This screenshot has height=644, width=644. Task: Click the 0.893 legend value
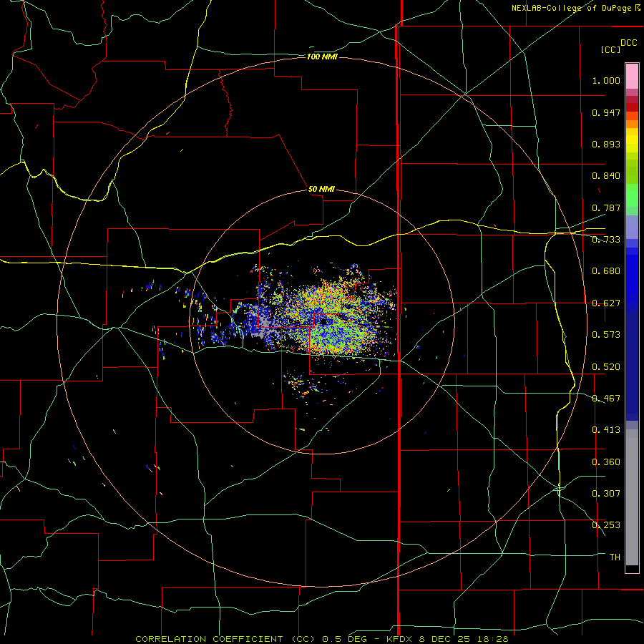click(606, 144)
